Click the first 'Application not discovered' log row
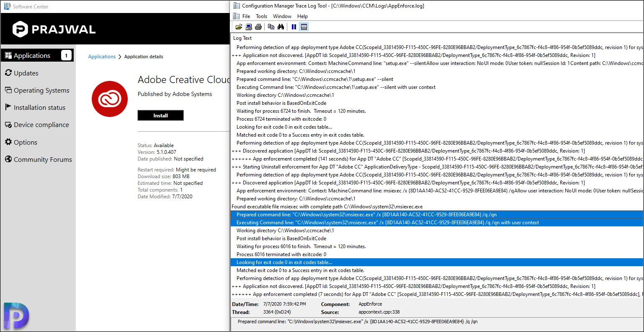The width and height of the screenshot is (644, 332). 437,55
